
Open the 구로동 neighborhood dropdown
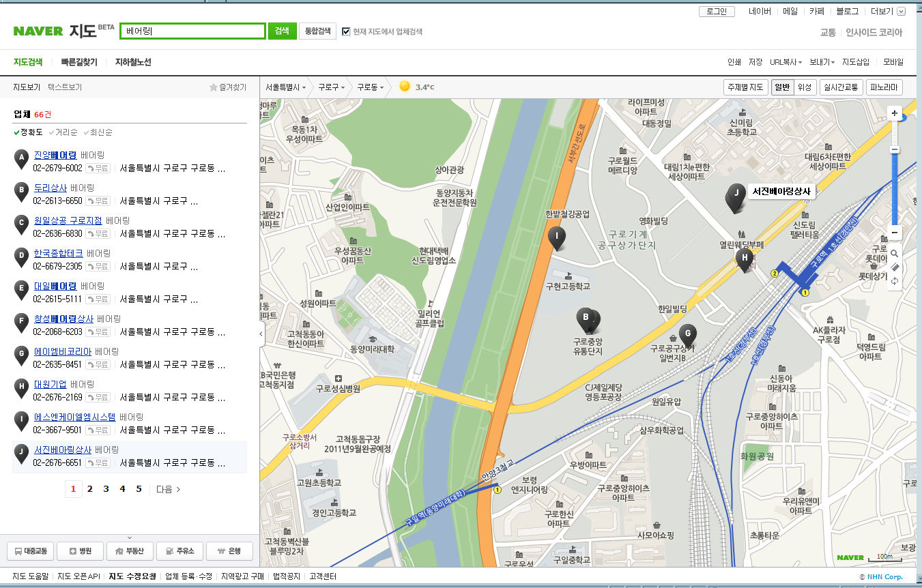point(371,87)
